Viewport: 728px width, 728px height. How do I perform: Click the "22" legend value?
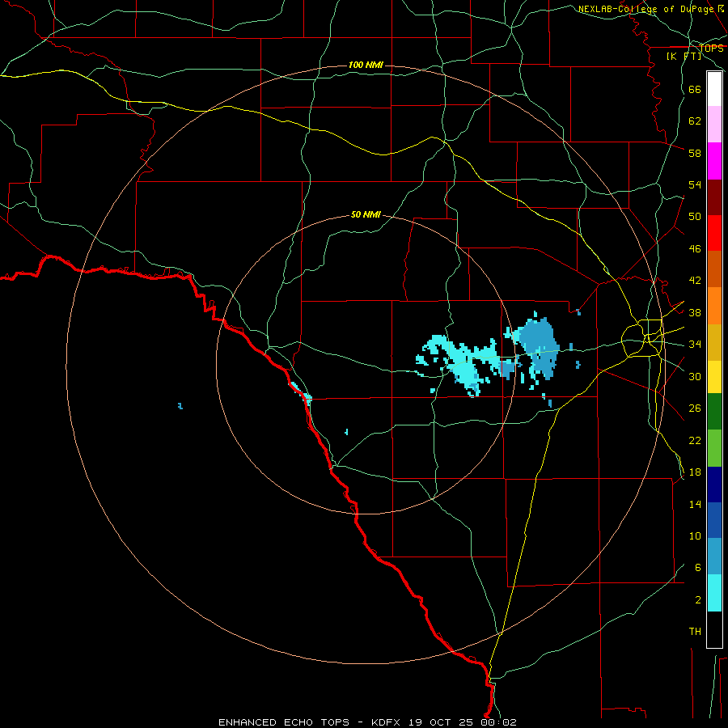click(695, 440)
